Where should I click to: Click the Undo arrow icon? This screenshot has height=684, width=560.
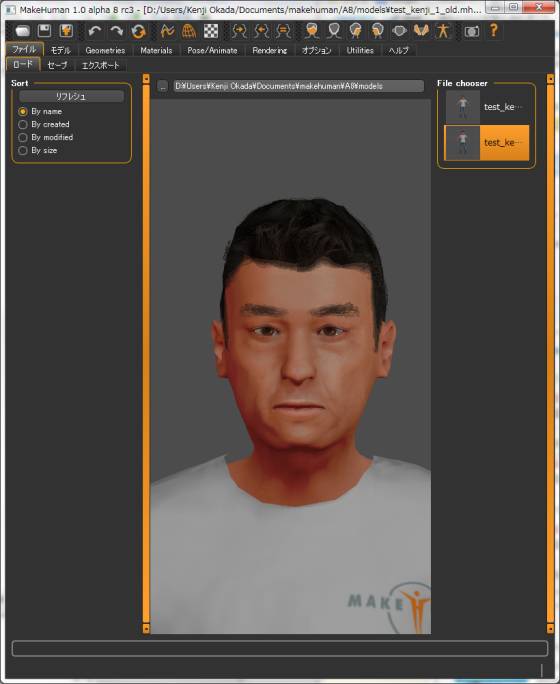click(95, 31)
